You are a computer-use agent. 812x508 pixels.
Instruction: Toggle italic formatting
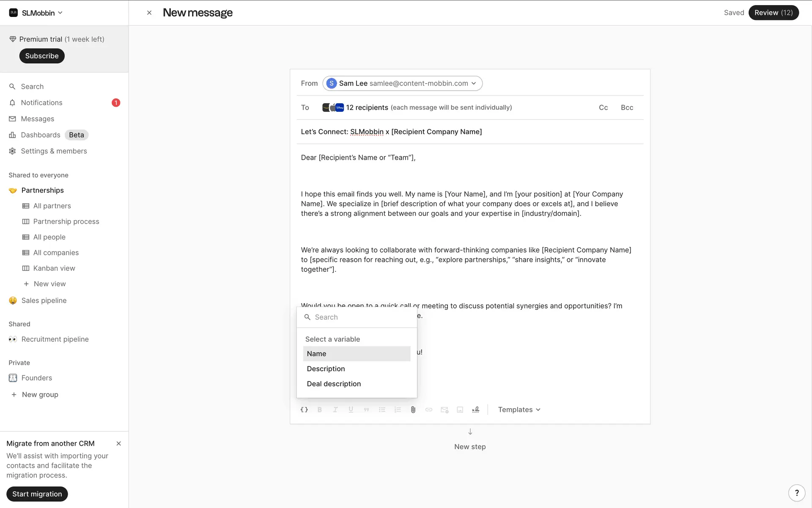point(335,409)
